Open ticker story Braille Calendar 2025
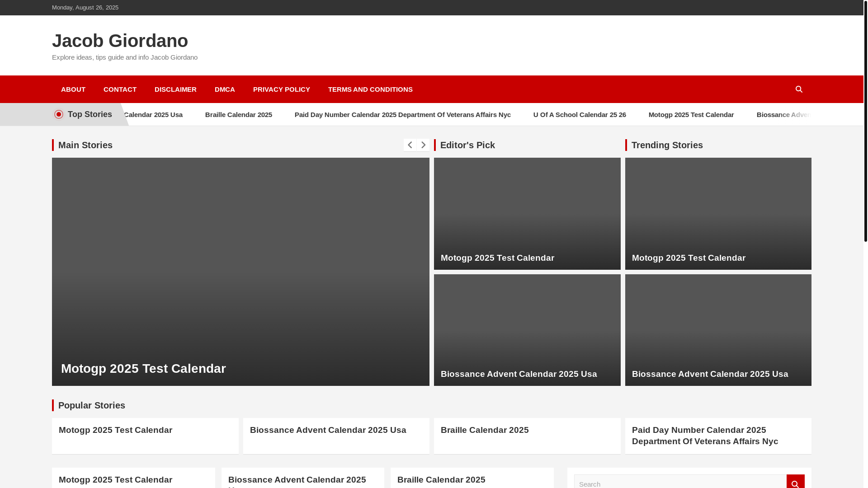The width and height of the screenshot is (868, 488). 239,115
